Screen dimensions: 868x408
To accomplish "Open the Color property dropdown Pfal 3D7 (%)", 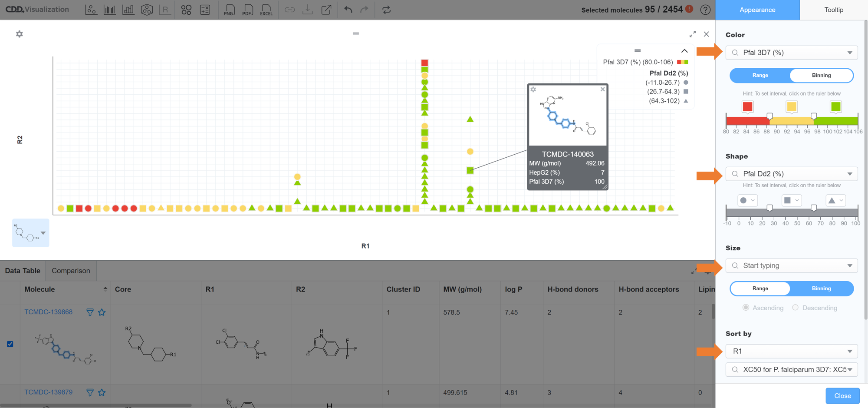I will point(792,53).
